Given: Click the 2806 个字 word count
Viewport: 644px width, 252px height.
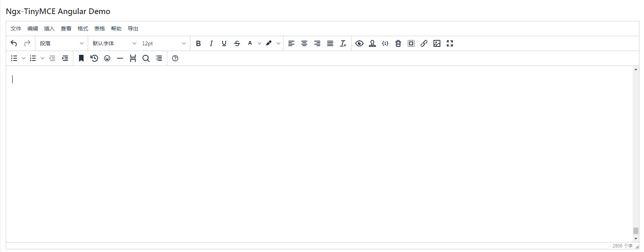Looking at the screenshot, I should [622, 246].
